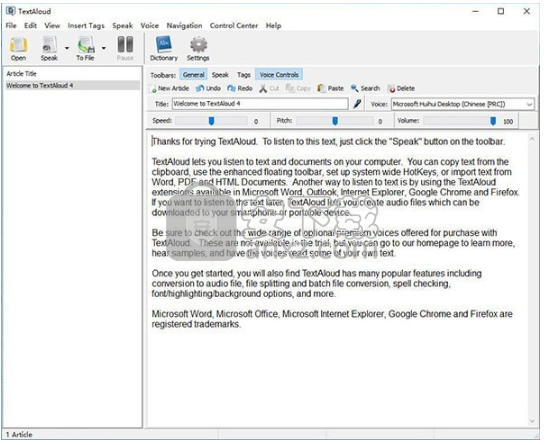Open the Help menu
Viewport: 548px width, 445px height.
pyautogui.click(x=273, y=26)
